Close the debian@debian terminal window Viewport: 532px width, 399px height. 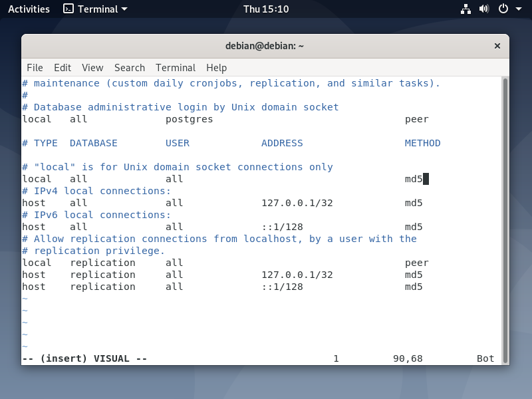coord(497,46)
